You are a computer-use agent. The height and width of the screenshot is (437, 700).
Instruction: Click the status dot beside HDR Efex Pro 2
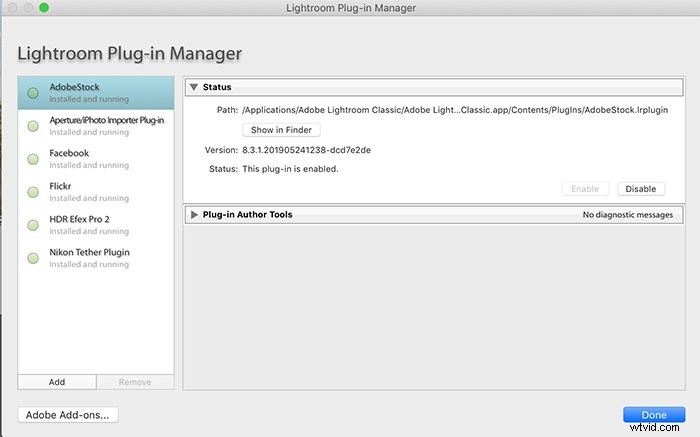[x=33, y=225]
